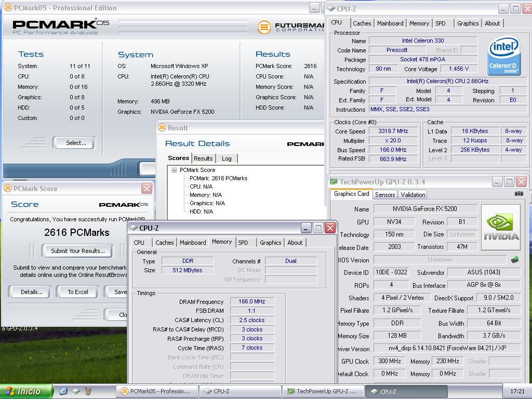
Task: Click the GPU name field NVIDIA GeForce FX 5200
Action: [425, 209]
